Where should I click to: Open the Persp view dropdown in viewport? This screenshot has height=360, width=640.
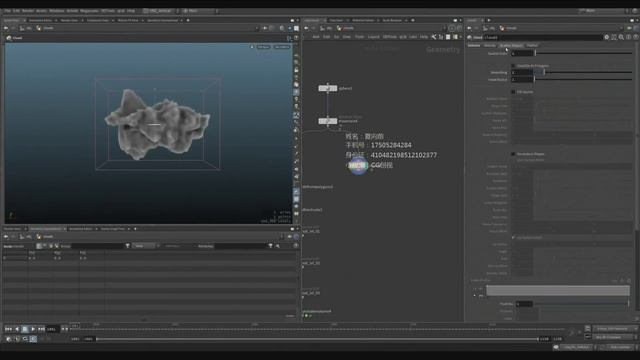click(263, 47)
